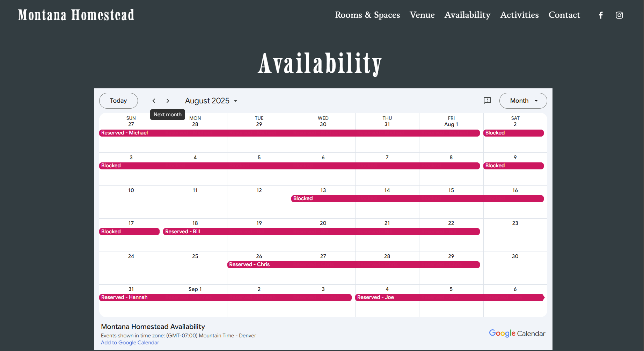Open the Contact page
The height and width of the screenshot is (351, 644).
coord(564,15)
